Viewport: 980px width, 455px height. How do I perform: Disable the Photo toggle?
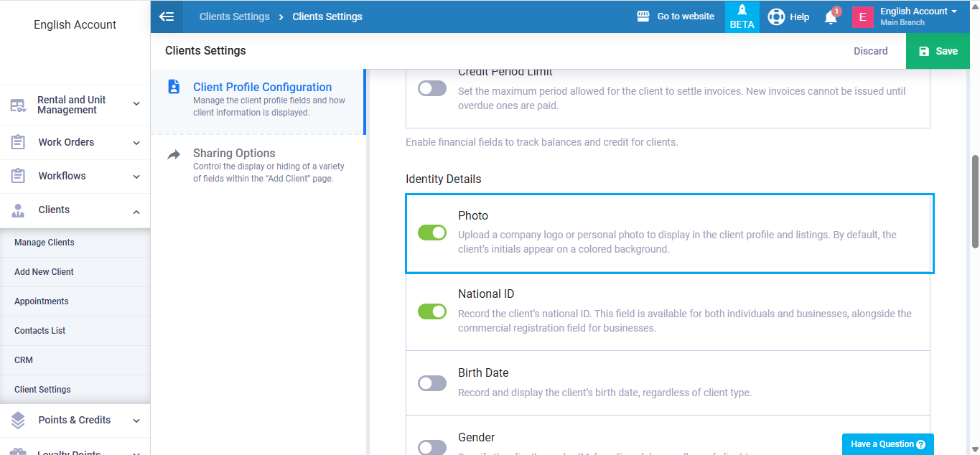pos(432,233)
